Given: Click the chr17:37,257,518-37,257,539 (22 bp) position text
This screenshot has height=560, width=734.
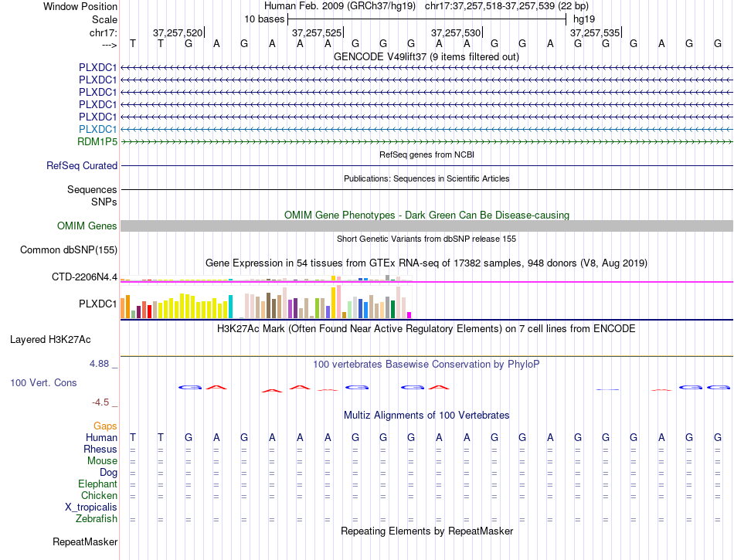Looking at the screenshot, I should [x=507, y=6].
